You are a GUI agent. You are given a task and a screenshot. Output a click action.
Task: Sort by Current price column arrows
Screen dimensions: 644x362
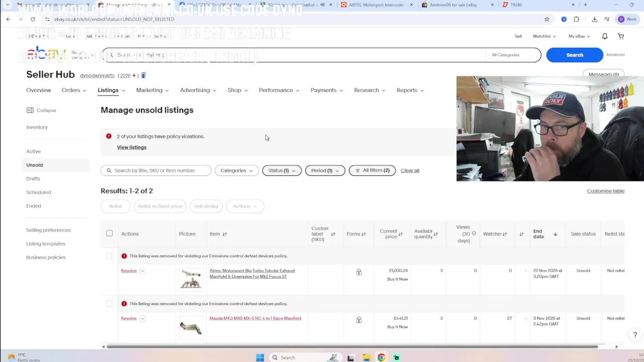click(x=400, y=234)
